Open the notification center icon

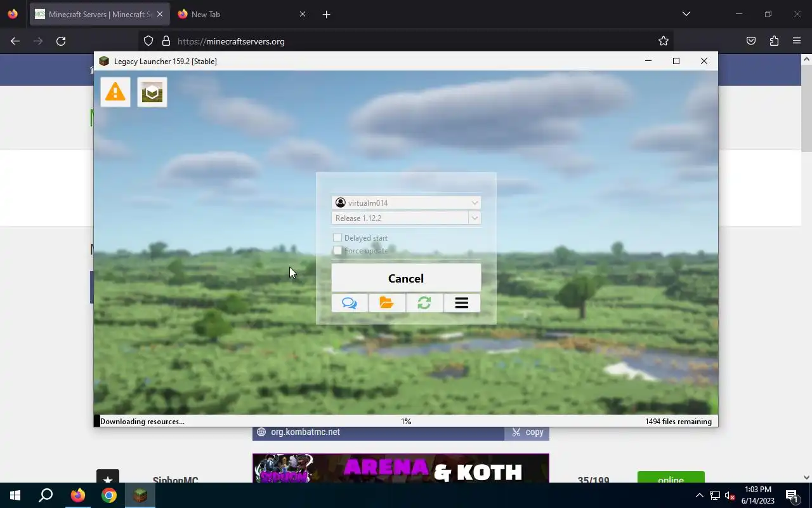pyautogui.click(x=792, y=495)
